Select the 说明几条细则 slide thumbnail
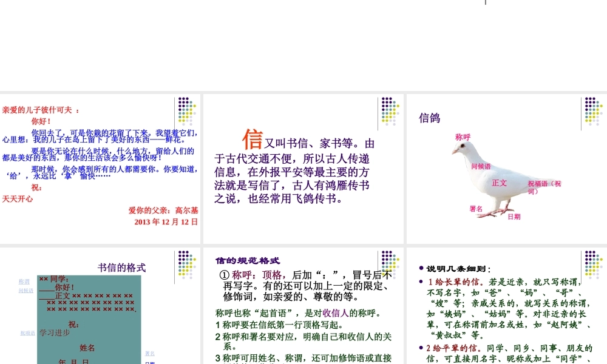 (x=506, y=303)
